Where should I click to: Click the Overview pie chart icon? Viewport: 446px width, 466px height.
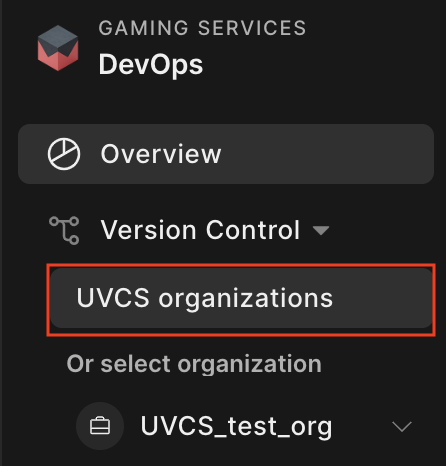pyautogui.click(x=64, y=154)
